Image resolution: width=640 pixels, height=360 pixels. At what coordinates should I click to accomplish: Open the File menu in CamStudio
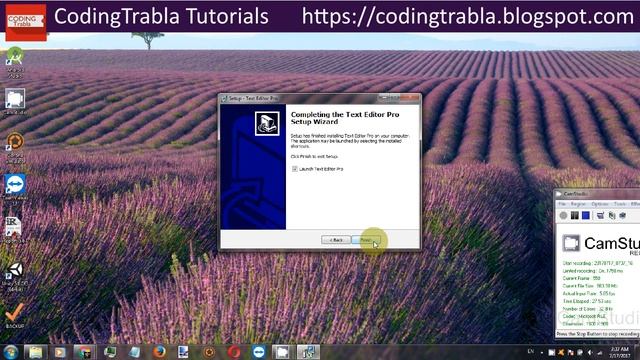[x=562, y=204]
